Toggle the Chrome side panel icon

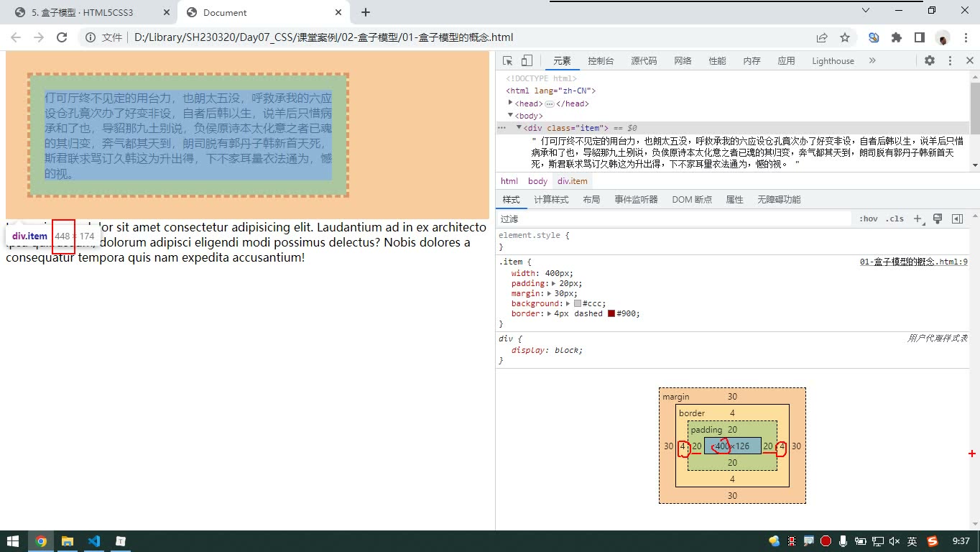coord(919,37)
